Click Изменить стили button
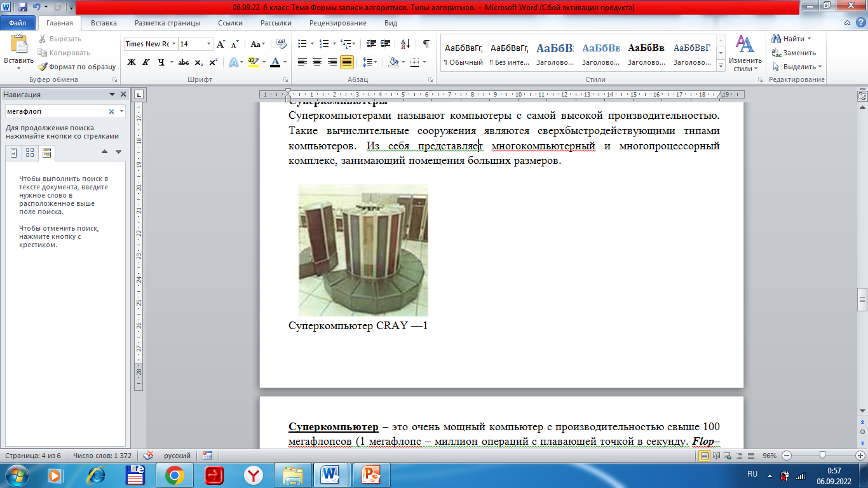Viewport: 868px width, 488px height. [x=744, y=53]
